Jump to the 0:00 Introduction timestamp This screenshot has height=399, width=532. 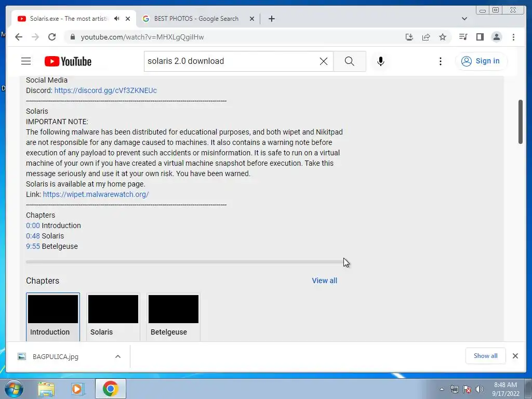point(33,225)
